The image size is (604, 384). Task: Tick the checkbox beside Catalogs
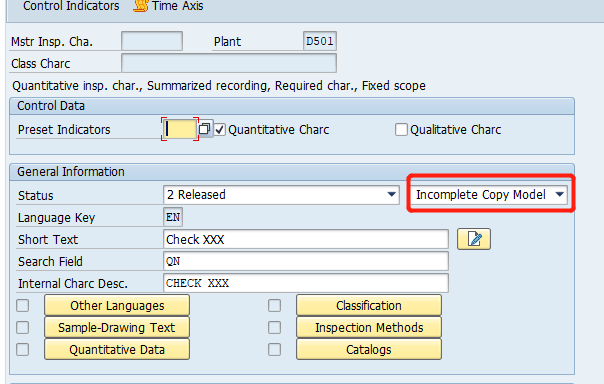275,350
